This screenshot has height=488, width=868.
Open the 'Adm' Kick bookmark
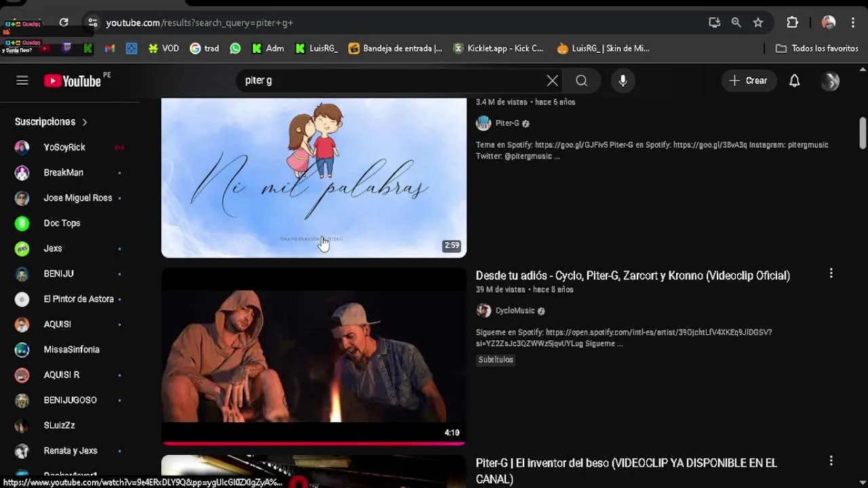(268, 48)
